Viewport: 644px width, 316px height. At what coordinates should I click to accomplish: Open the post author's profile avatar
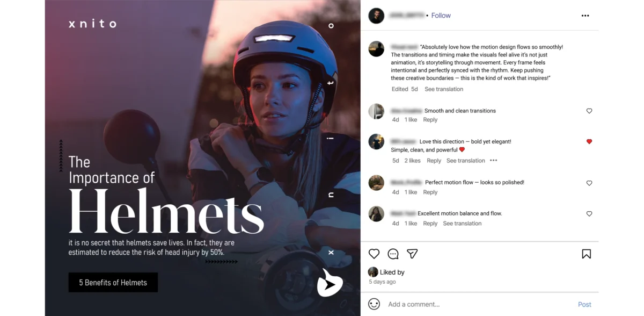tap(376, 16)
